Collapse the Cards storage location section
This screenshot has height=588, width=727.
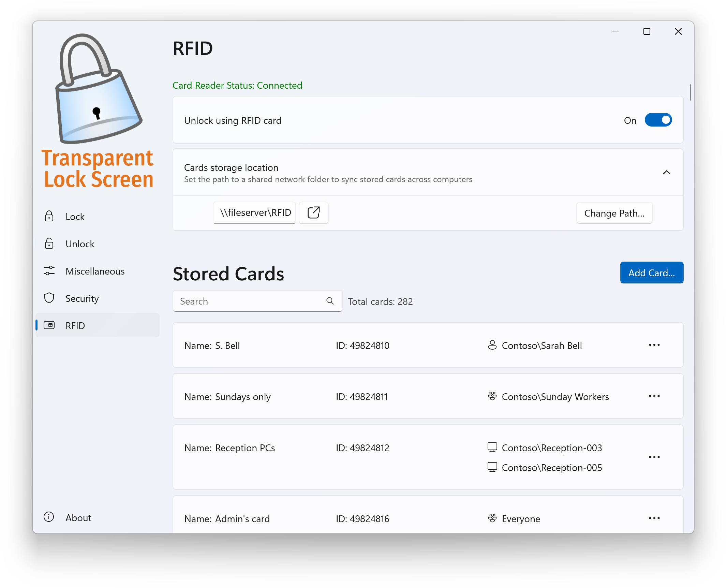point(667,173)
